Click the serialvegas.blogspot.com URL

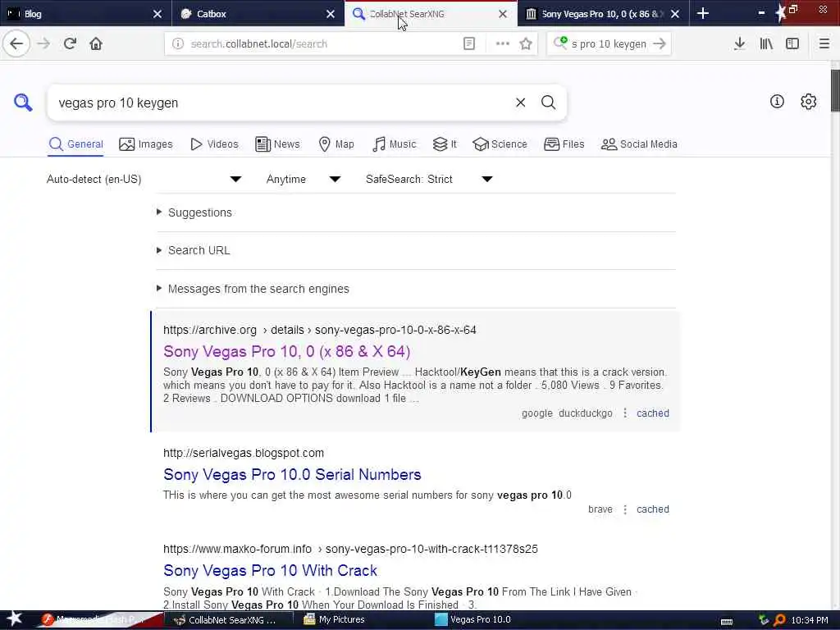pos(244,453)
